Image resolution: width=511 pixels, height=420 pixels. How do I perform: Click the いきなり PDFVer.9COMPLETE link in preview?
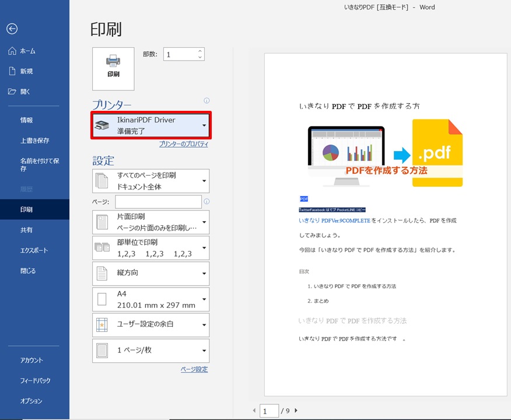(335, 220)
